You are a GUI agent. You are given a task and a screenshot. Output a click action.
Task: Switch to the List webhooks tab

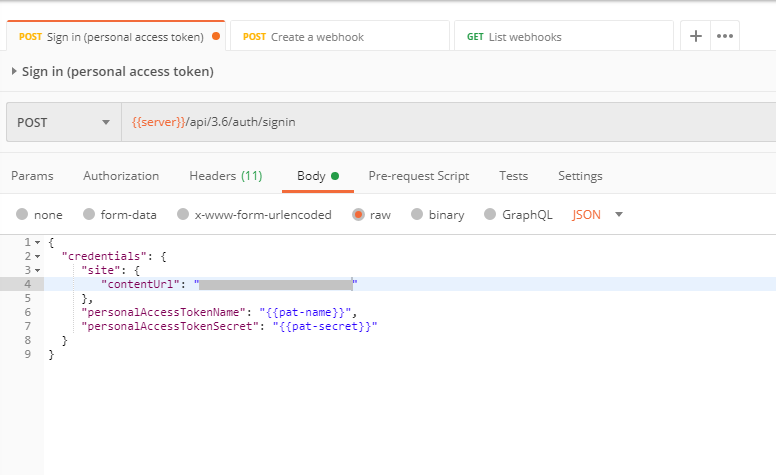click(x=563, y=37)
